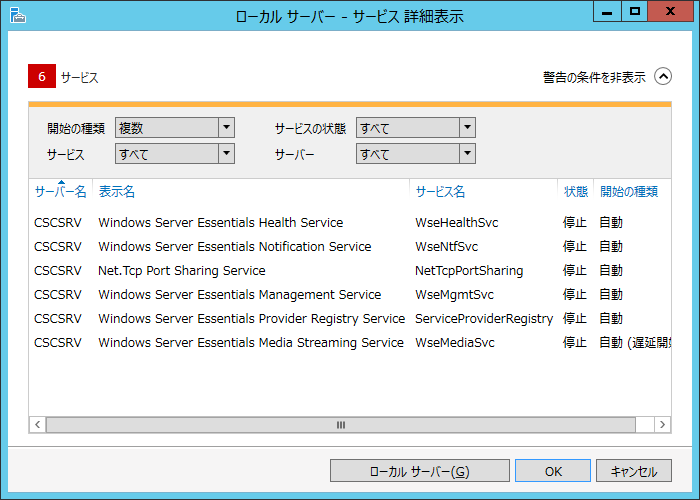This screenshot has height=500, width=700.
Task: Select Net.Tcp Port Sharing Service row
Action: tap(350, 271)
